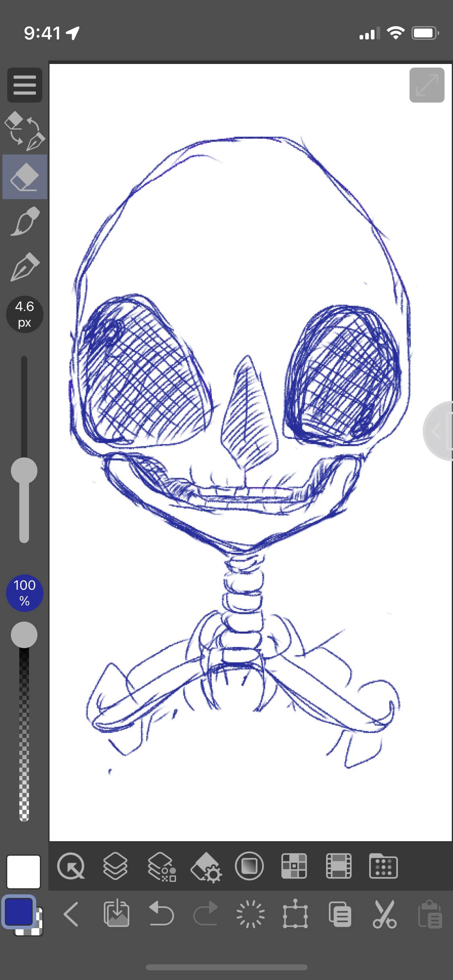The image size is (453, 980).
Task: Click the save image icon
Action: tap(116, 913)
